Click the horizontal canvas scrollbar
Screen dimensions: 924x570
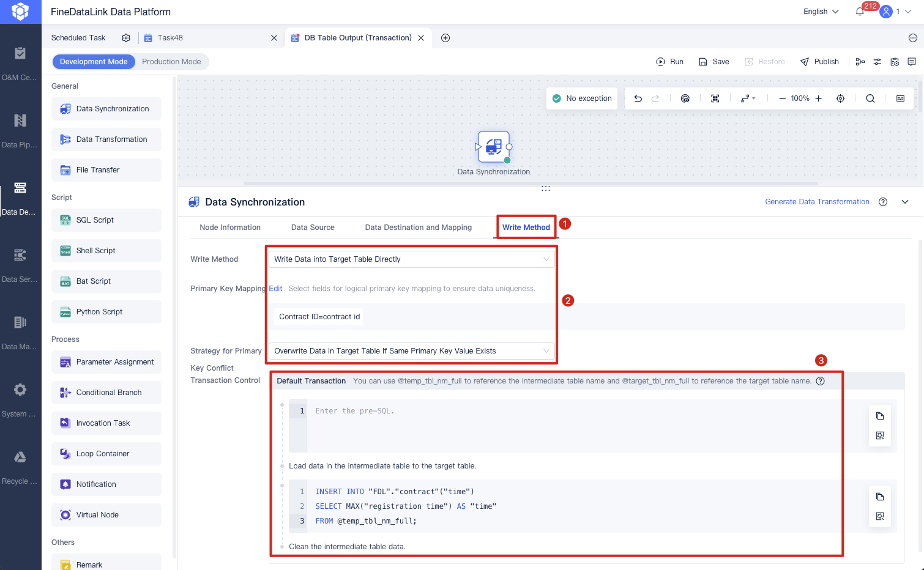[531, 183]
